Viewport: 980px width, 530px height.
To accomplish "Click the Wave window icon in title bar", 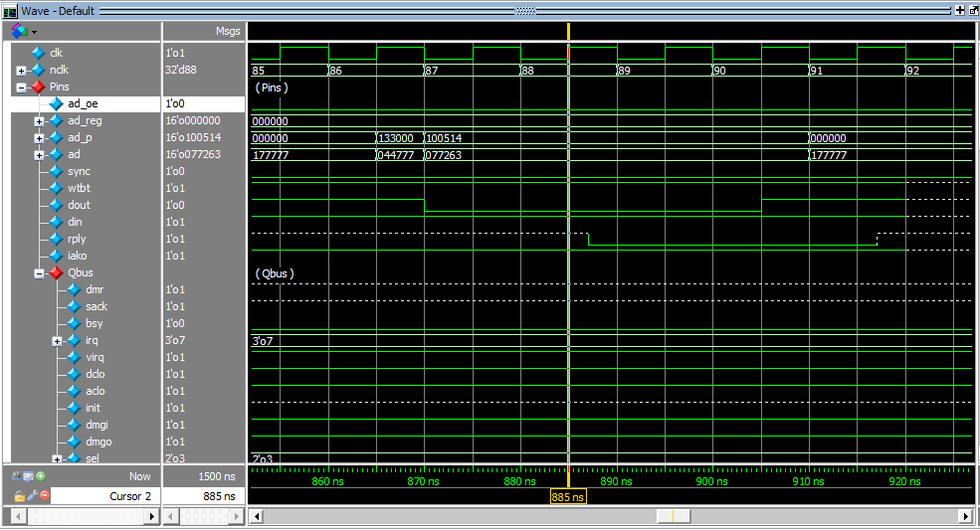I will point(9,10).
